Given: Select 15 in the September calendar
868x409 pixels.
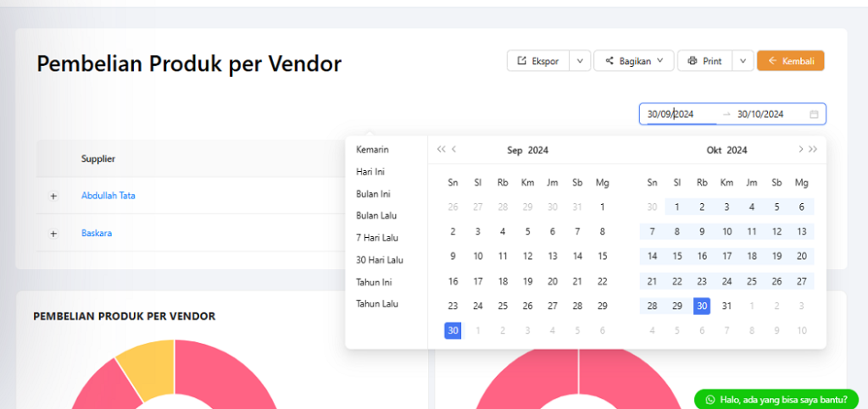Looking at the screenshot, I should [x=603, y=257].
